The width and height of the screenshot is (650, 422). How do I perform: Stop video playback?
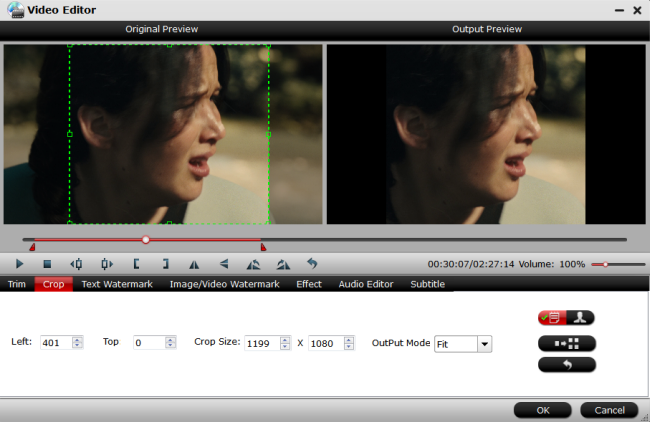47,264
